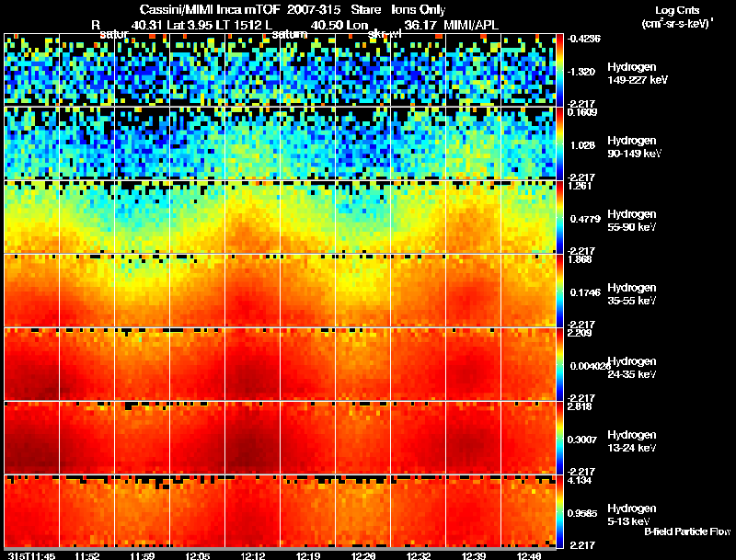
Task: Click the 'Log Cnts' units heading
Action: (677, 10)
